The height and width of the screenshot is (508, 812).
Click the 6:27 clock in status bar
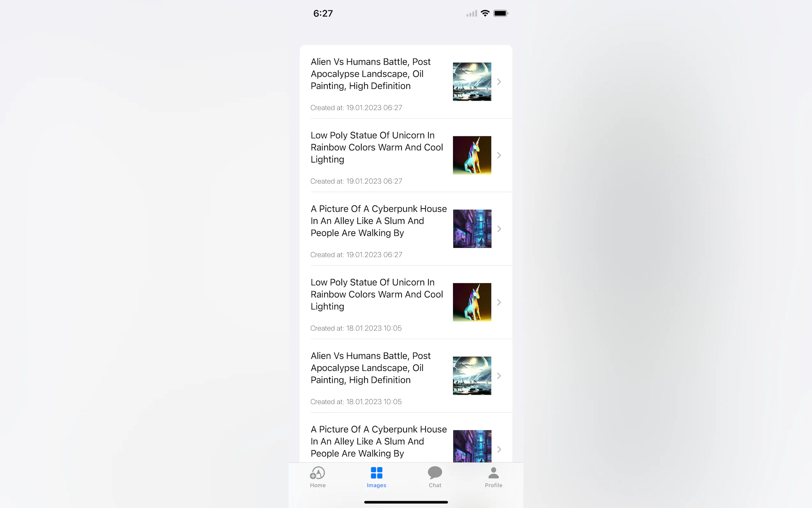coord(323,13)
